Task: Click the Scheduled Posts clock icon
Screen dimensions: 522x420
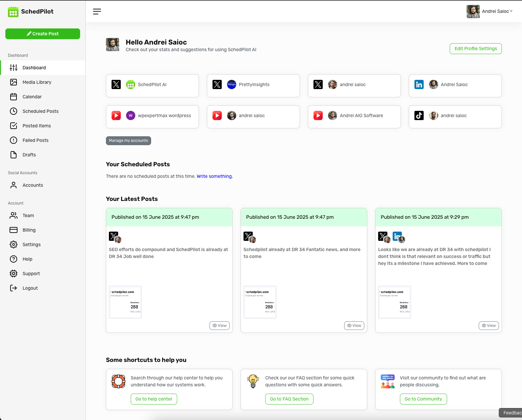Action: (x=14, y=111)
